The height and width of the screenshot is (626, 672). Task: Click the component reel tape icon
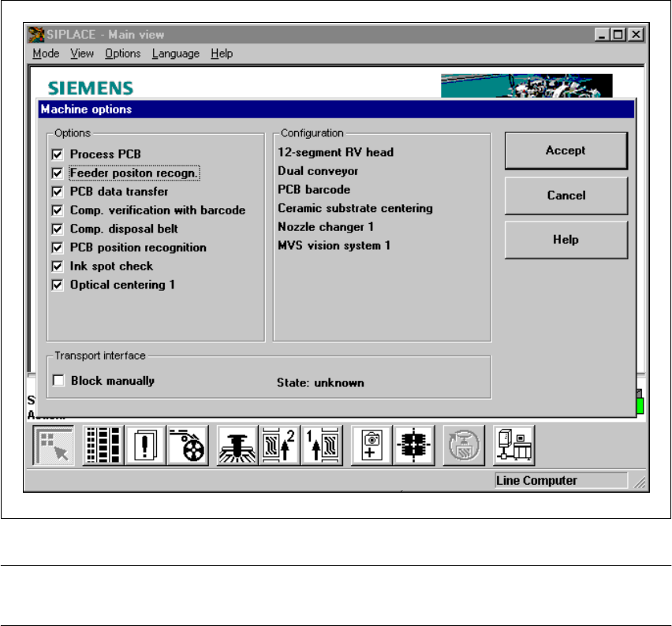point(188,445)
